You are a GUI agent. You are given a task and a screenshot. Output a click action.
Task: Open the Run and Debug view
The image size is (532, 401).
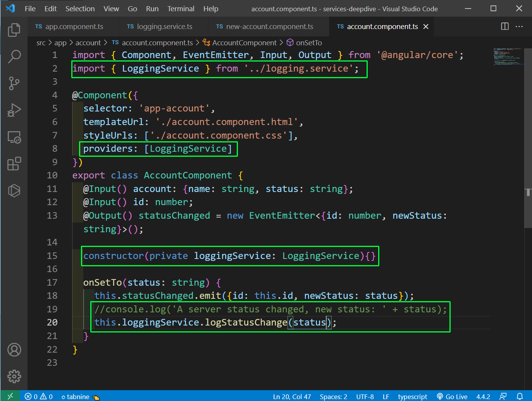point(14,110)
